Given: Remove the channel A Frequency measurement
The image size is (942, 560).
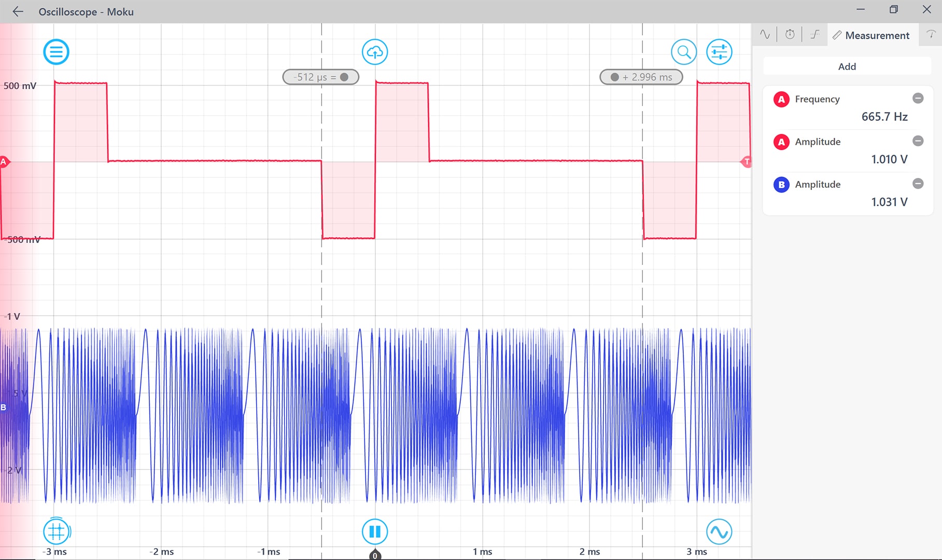Looking at the screenshot, I should 918,98.
